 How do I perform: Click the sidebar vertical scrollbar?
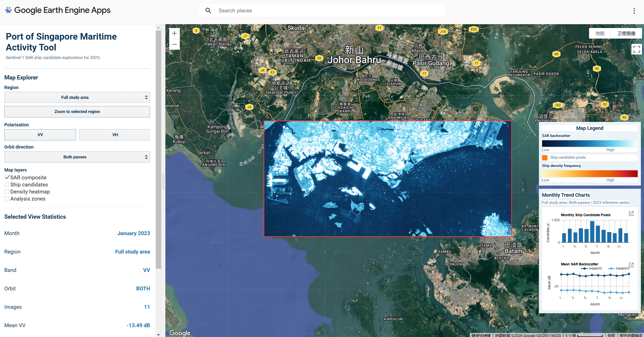[x=158, y=150]
